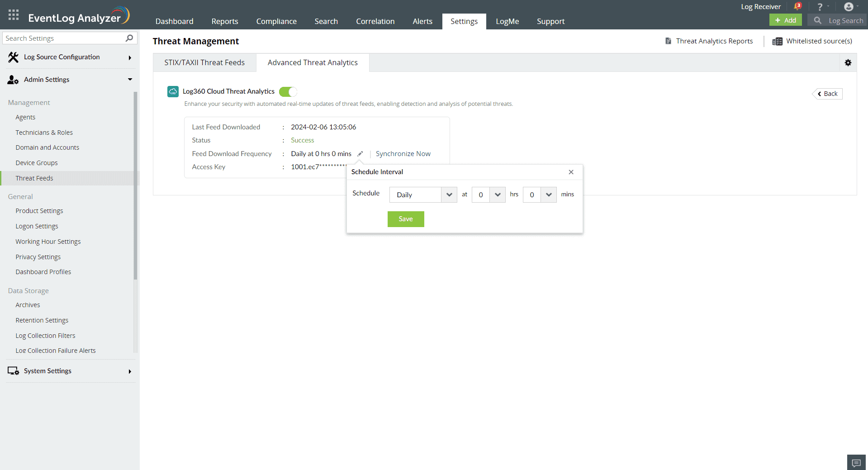Viewport: 868px width, 470px height.
Task: Save the schedule interval
Action: click(x=406, y=219)
